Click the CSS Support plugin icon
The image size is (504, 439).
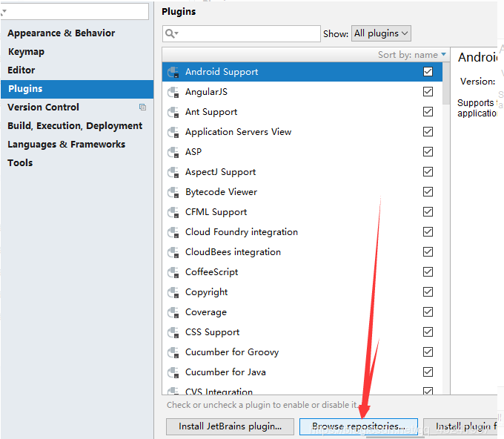click(173, 332)
